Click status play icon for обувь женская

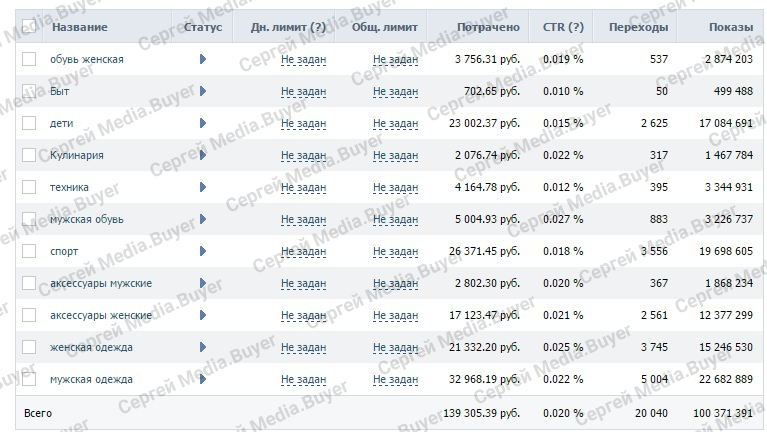coord(203,59)
